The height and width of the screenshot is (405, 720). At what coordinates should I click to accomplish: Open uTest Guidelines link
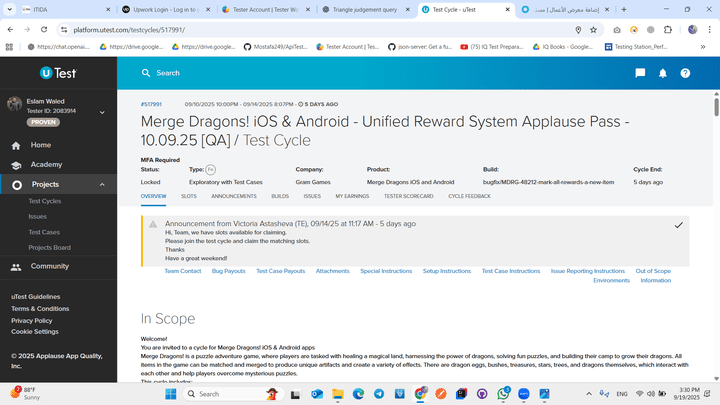pos(35,297)
